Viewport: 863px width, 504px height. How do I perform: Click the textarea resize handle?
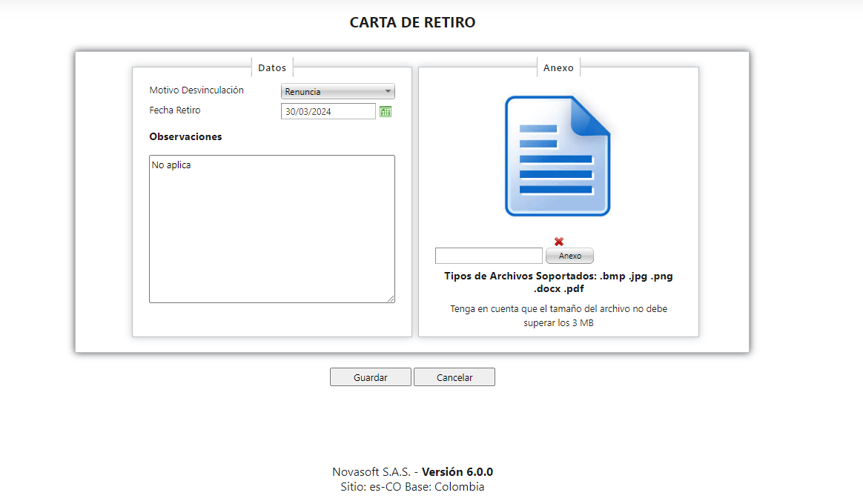(x=391, y=299)
